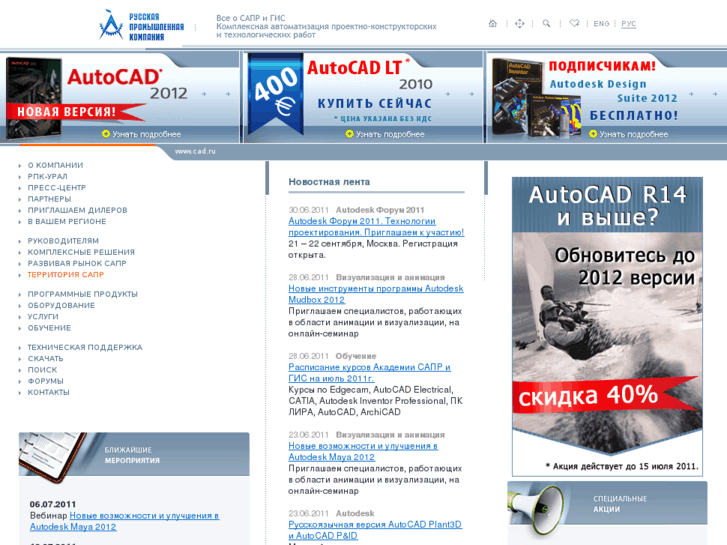
Task: Open ТЕХНИЧЕСКАЯ ПОДДЕРЖКА menu item
Action: click(x=85, y=347)
